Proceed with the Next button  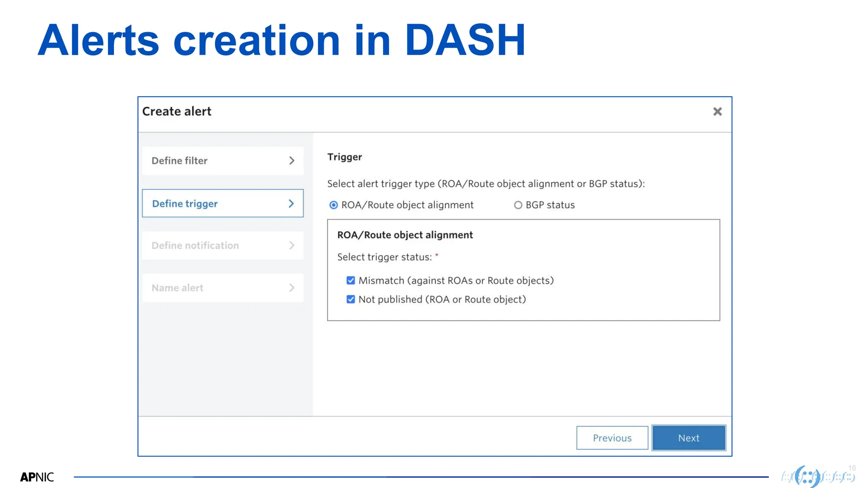click(689, 438)
